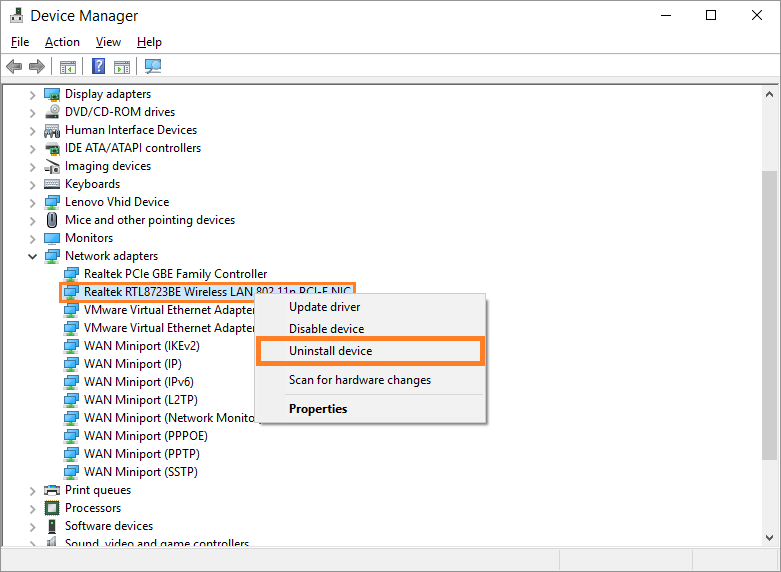Click the Processors chip icon
This screenshot has height=572, width=781.
point(52,508)
